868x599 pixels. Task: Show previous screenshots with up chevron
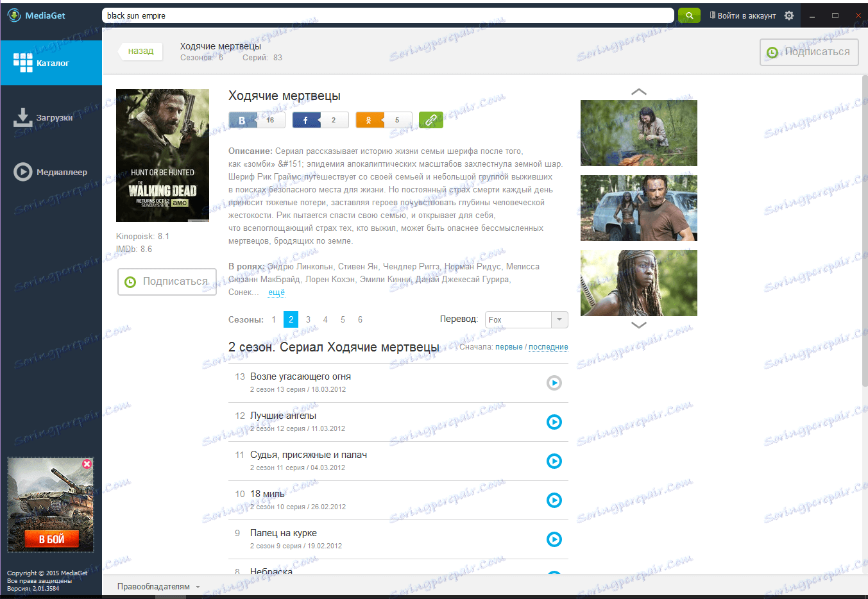pos(639,92)
